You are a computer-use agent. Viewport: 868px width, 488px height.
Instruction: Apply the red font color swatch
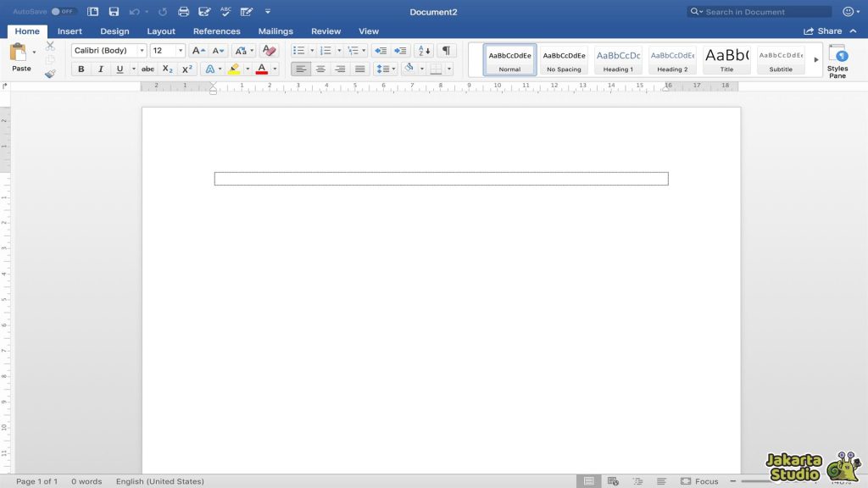[x=261, y=69]
